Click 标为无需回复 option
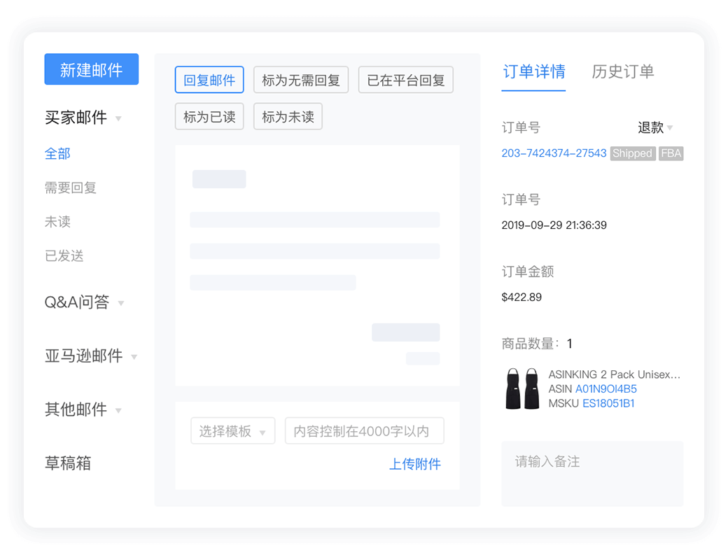The image size is (728, 560). [x=301, y=80]
